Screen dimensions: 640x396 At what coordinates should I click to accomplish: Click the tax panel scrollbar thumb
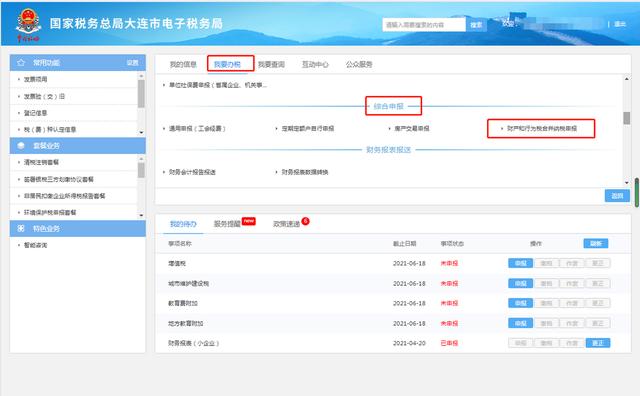click(x=627, y=118)
